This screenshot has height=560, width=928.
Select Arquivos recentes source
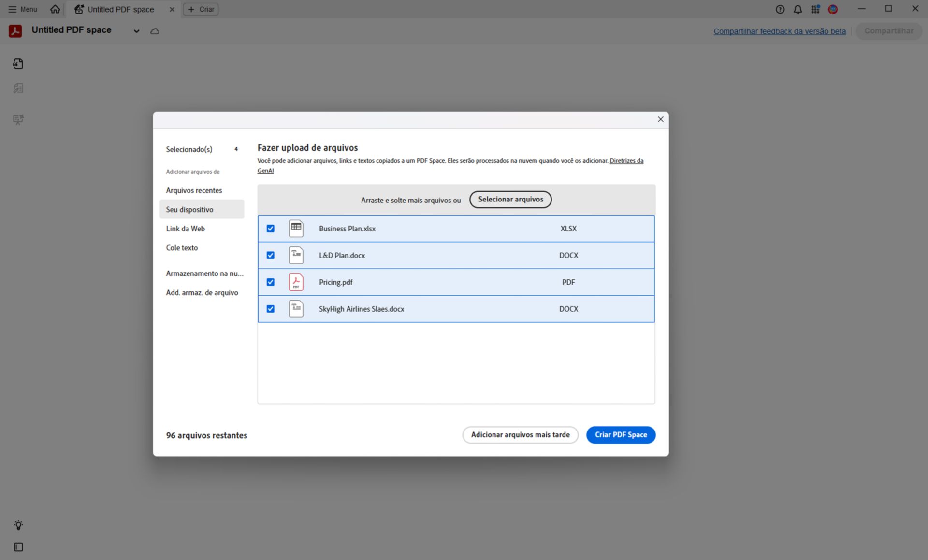click(202, 190)
